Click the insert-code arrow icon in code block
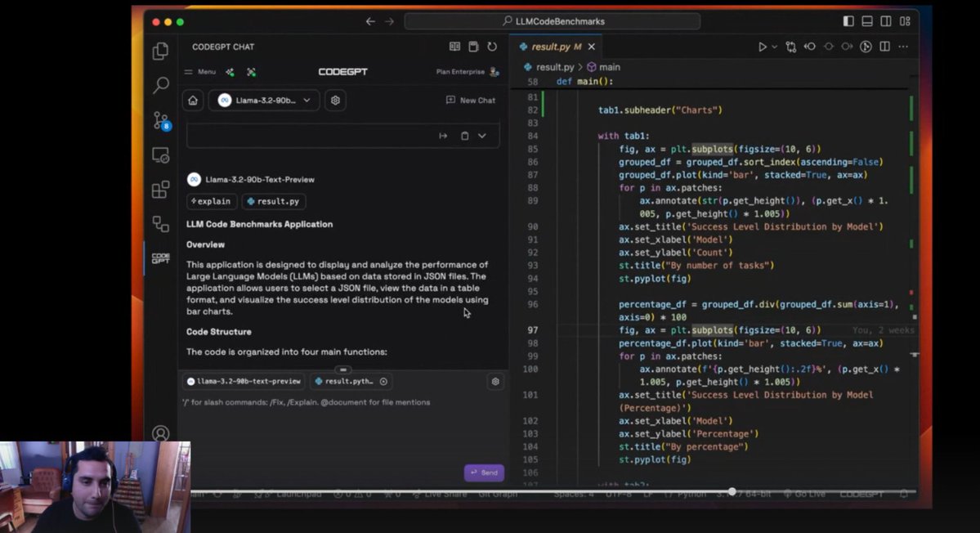980x533 pixels. coord(443,136)
